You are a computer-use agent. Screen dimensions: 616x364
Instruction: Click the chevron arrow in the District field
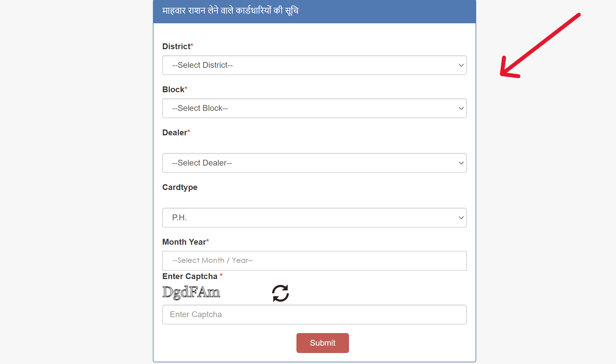tap(461, 65)
